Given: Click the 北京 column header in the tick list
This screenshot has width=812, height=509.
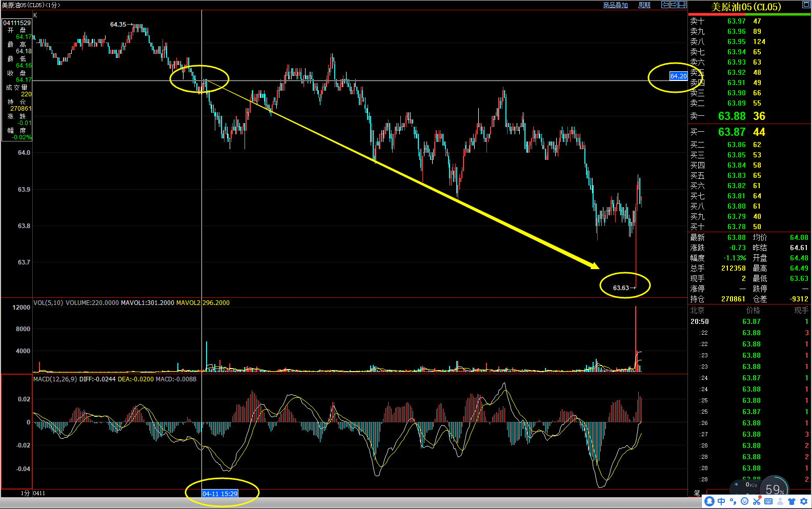Looking at the screenshot, I should (x=697, y=310).
